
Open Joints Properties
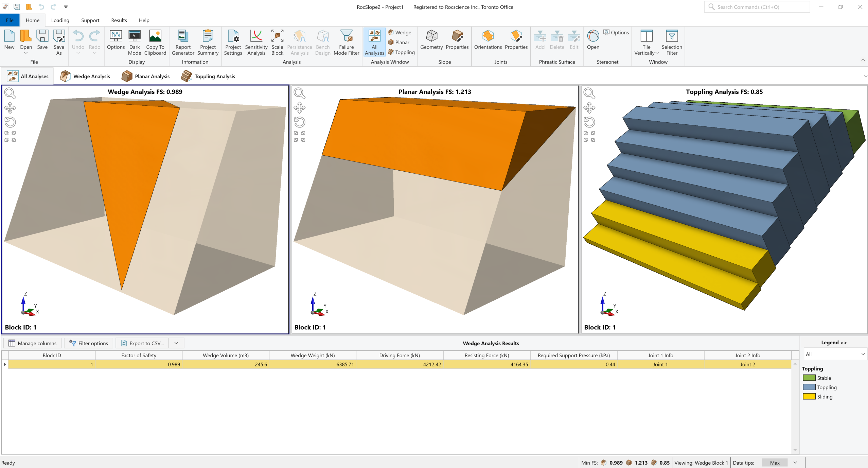pyautogui.click(x=516, y=40)
